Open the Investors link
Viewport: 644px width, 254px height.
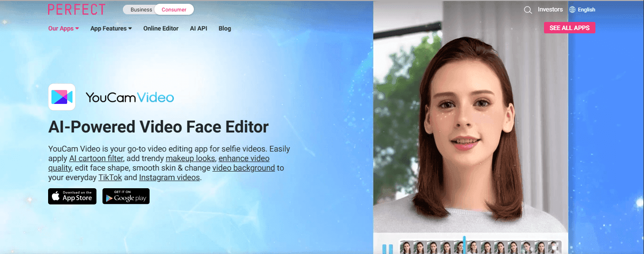click(x=550, y=10)
